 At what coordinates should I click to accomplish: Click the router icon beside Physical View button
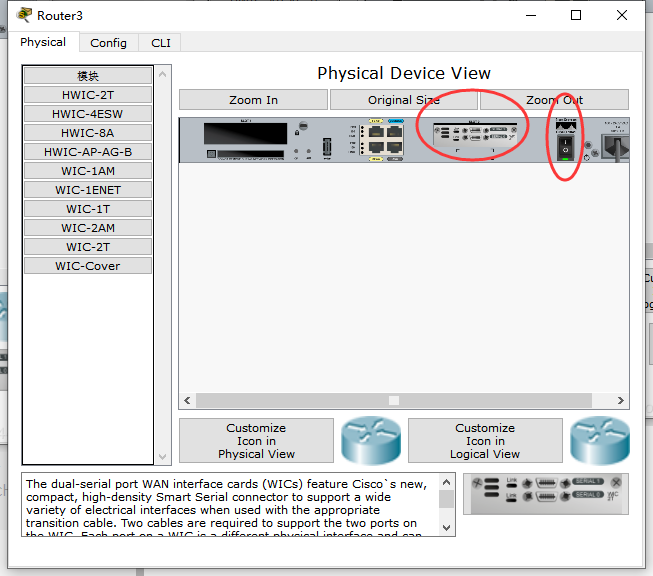pos(371,440)
